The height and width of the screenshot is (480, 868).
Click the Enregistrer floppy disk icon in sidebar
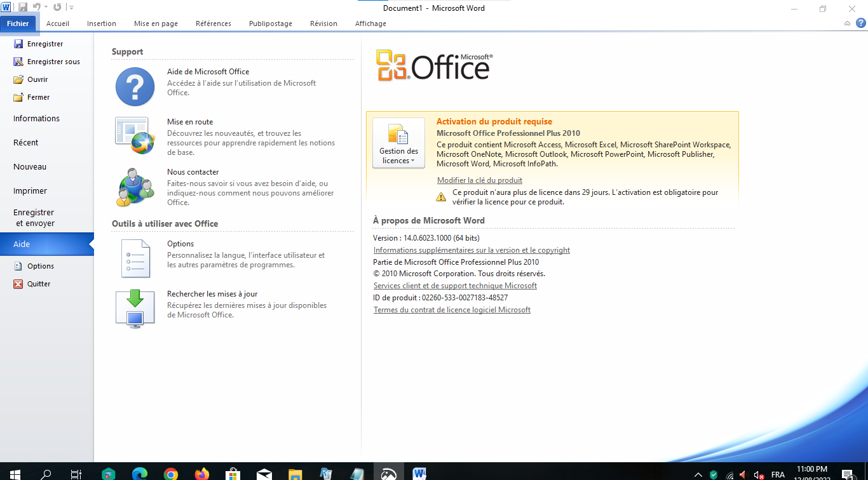click(x=18, y=44)
